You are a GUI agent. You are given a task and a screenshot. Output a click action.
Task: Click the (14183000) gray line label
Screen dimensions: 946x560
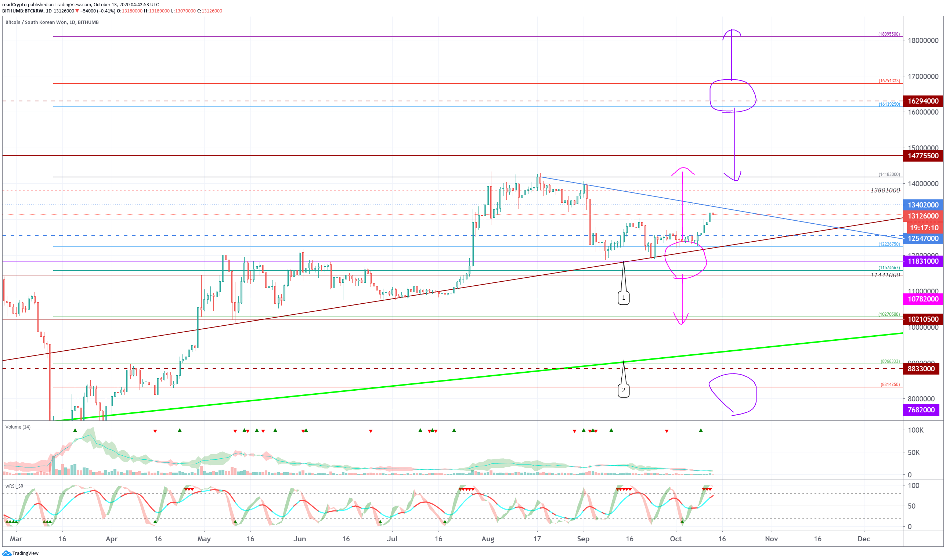[x=889, y=174]
